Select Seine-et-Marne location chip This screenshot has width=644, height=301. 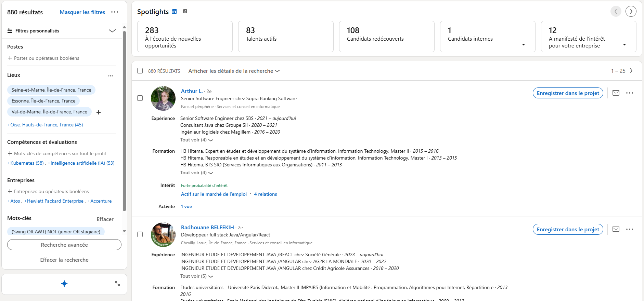click(x=51, y=90)
